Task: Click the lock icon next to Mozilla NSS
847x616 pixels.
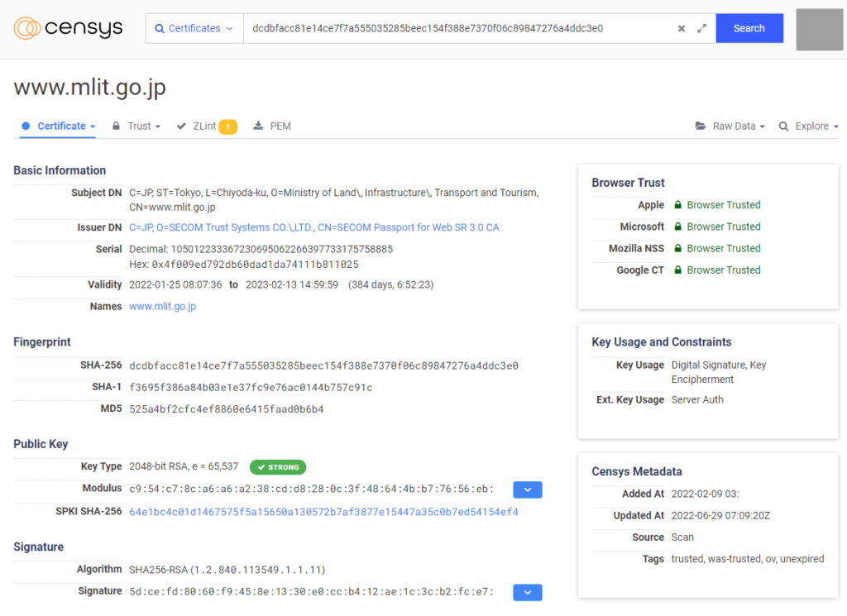Action: click(x=678, y=248)
